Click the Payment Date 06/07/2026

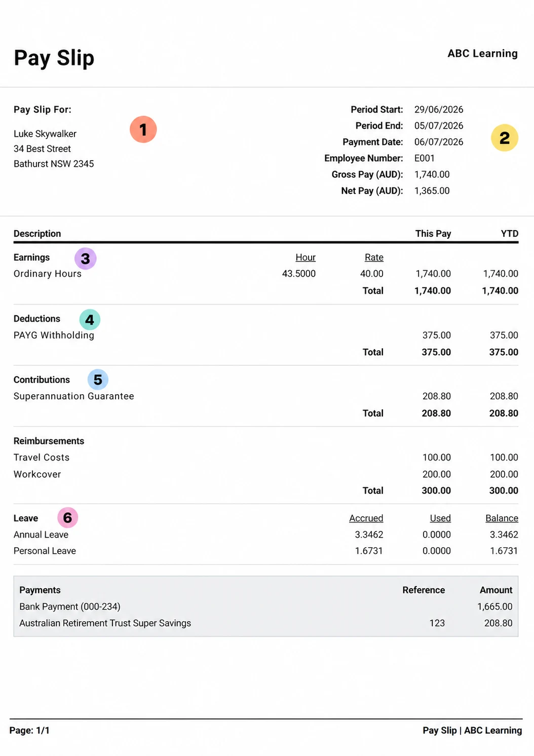pos(439,142)
